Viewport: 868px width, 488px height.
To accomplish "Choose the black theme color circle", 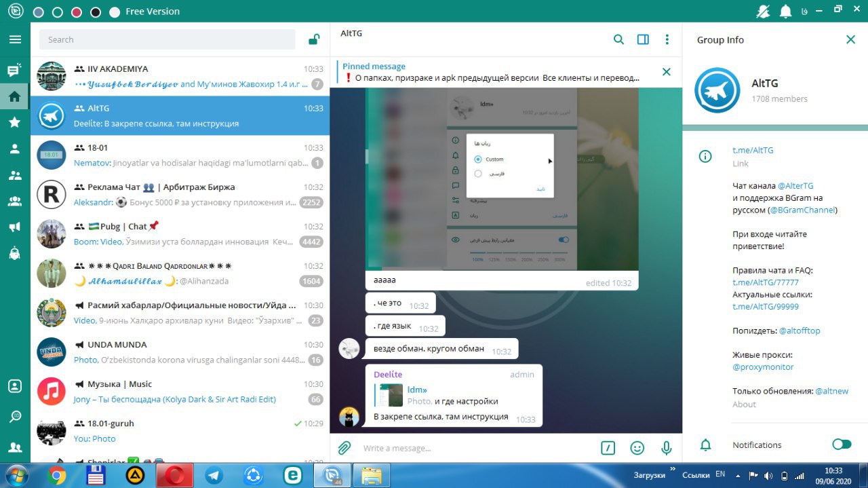I will pyautogui.click(x=96, y=12).
